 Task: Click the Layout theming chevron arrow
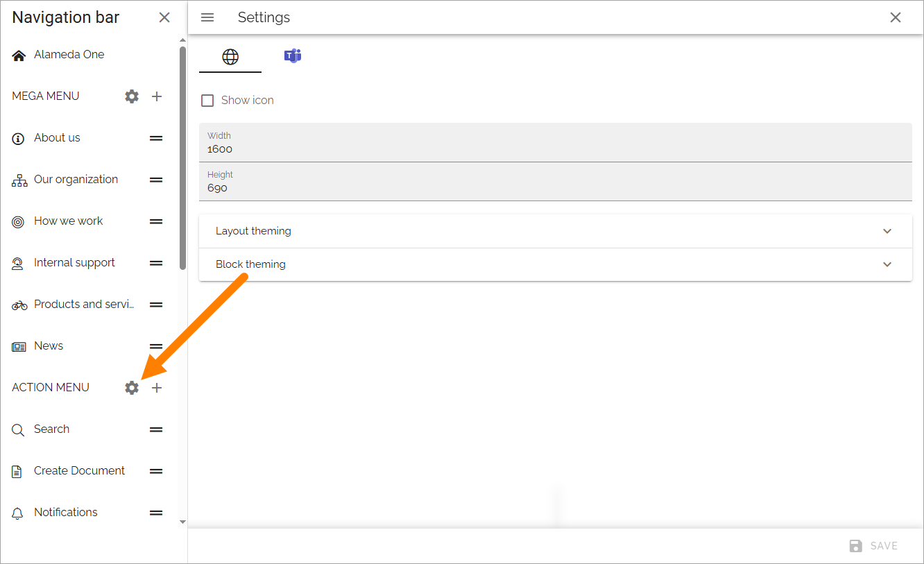(887, 231)
